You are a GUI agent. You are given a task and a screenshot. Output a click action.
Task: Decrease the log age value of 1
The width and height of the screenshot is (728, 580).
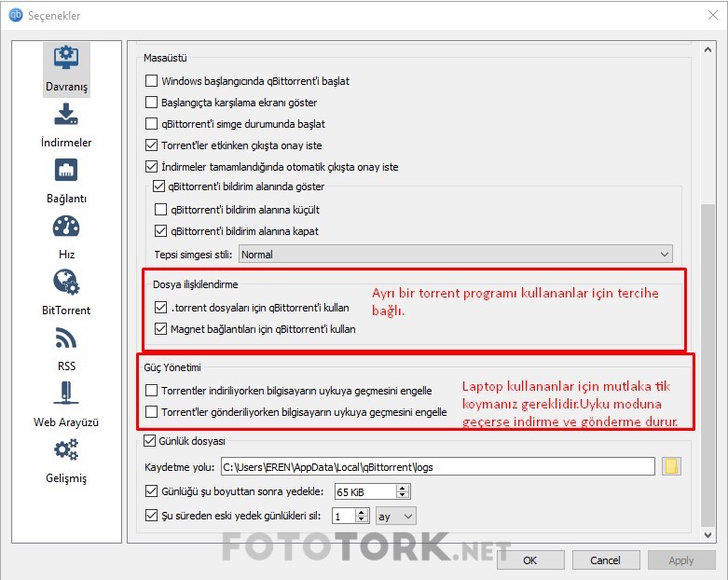point(362,519)
